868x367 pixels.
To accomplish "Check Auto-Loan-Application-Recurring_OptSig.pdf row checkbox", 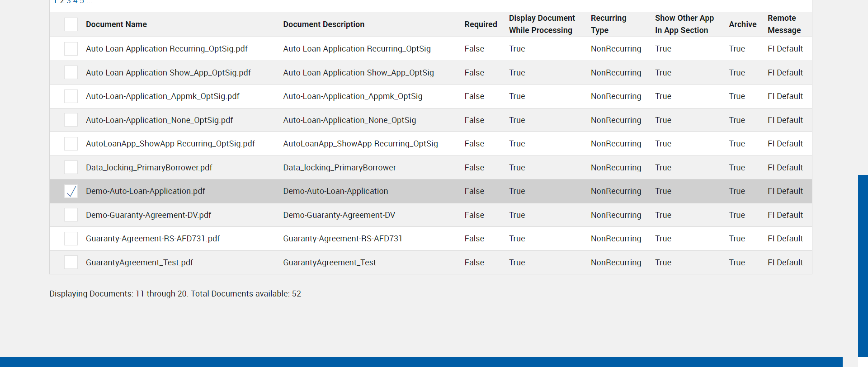I will pyautogui.click(x=71, y=49).
